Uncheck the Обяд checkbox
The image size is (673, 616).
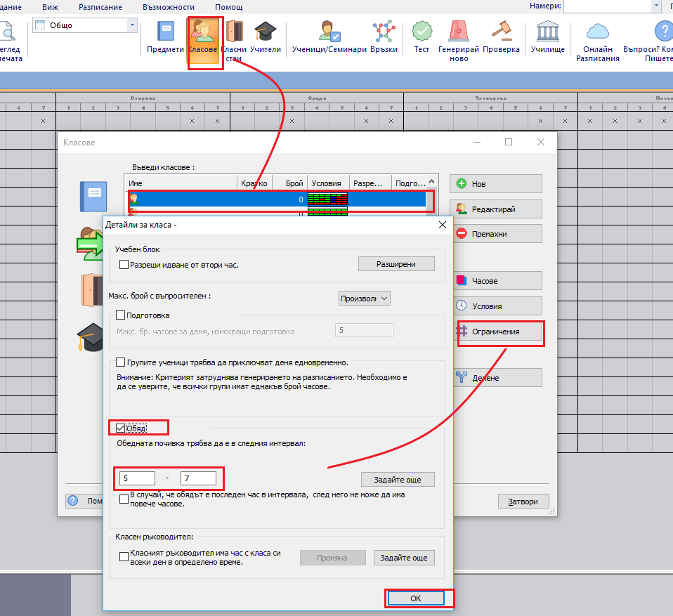(120, 428)
